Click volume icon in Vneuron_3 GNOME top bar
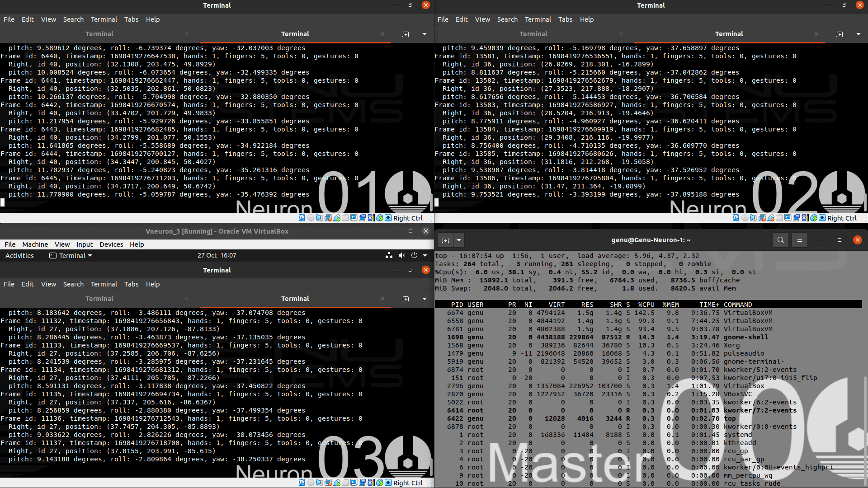Image resolution: width=868 pixels, height=488 pixels. pyautogui.click(x=401, y=255)
